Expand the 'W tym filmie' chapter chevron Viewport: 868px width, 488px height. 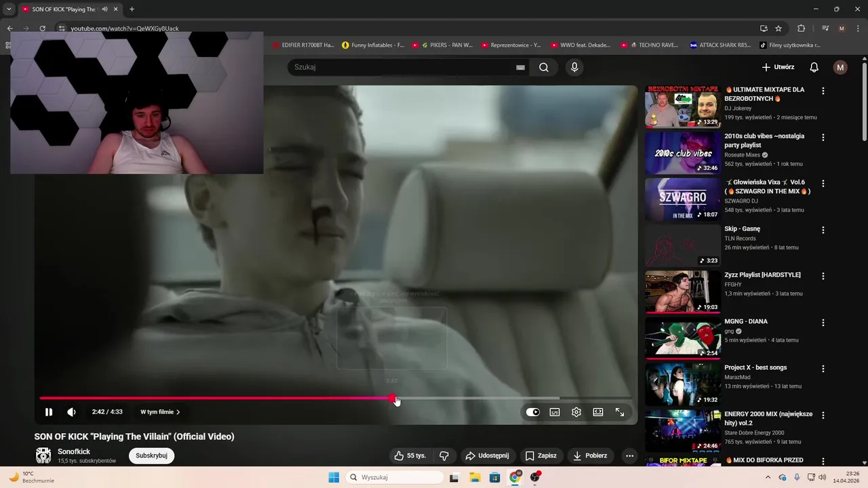click(x=178, y=412)
